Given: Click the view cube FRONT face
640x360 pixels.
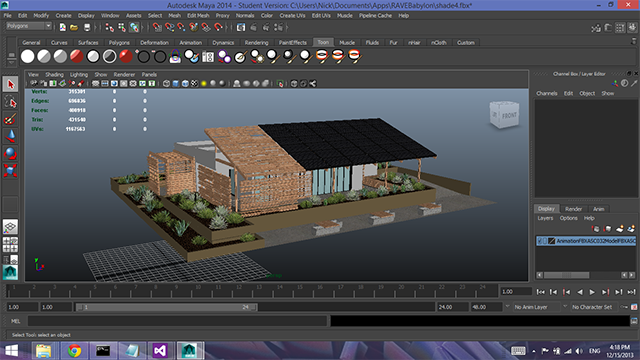Looking at the screenshot, I should (x=508, y=116).
